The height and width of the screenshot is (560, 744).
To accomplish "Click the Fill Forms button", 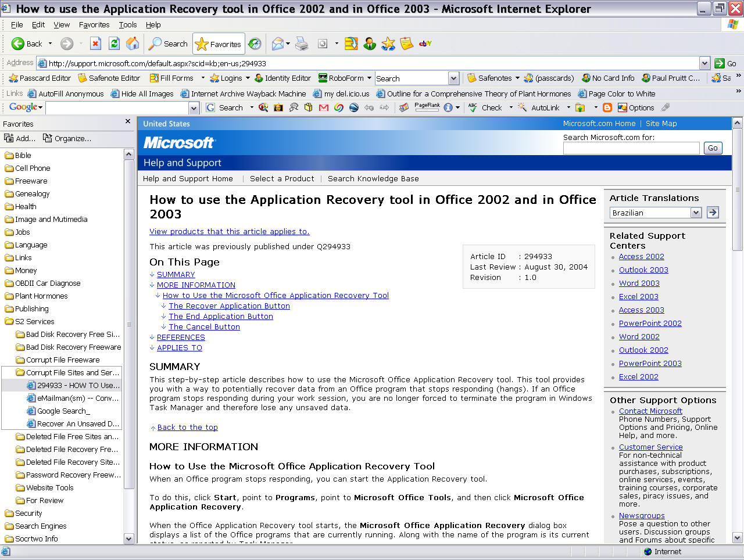I will (171, 78).
